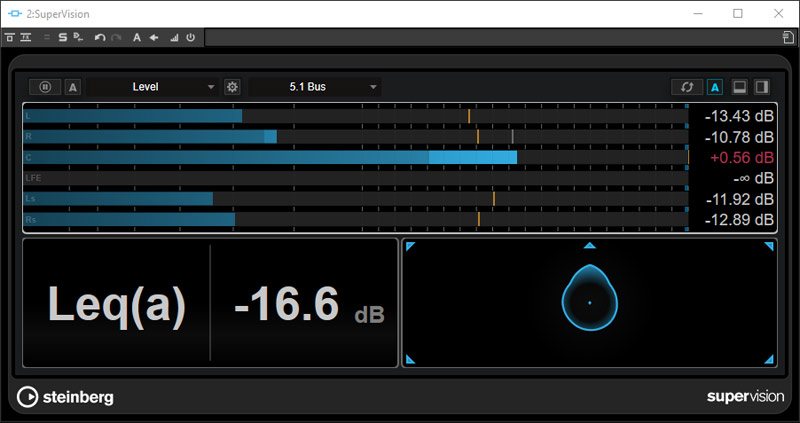
Task: Click the toolbar A automation button
Action: tap(136, 37)
